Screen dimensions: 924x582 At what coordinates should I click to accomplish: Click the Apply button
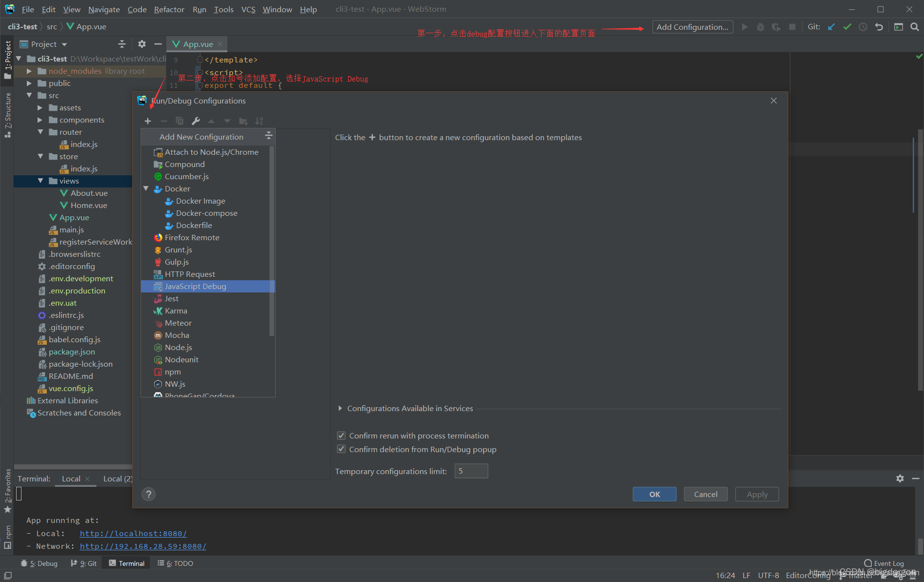tap(757, 494)
